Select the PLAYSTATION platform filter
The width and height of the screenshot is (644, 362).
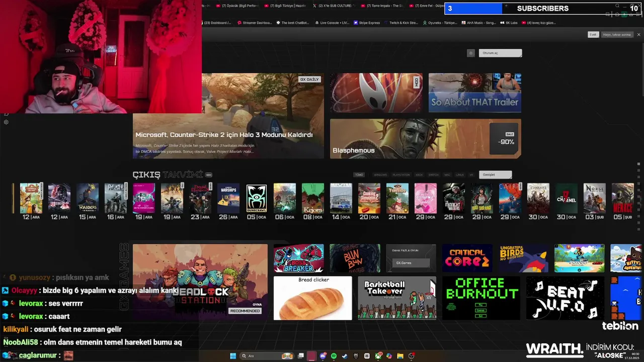(401, 175)
